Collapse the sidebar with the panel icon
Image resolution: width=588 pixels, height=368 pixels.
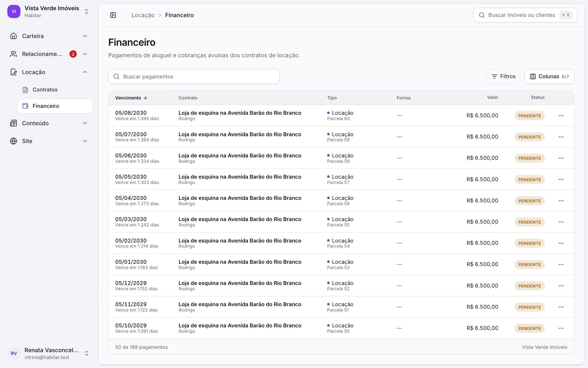coord(113,15)
